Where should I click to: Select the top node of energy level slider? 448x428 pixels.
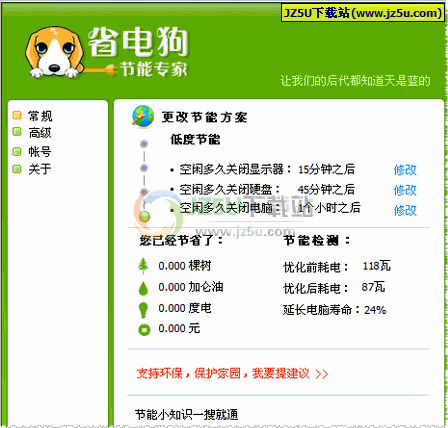[144, 144]
